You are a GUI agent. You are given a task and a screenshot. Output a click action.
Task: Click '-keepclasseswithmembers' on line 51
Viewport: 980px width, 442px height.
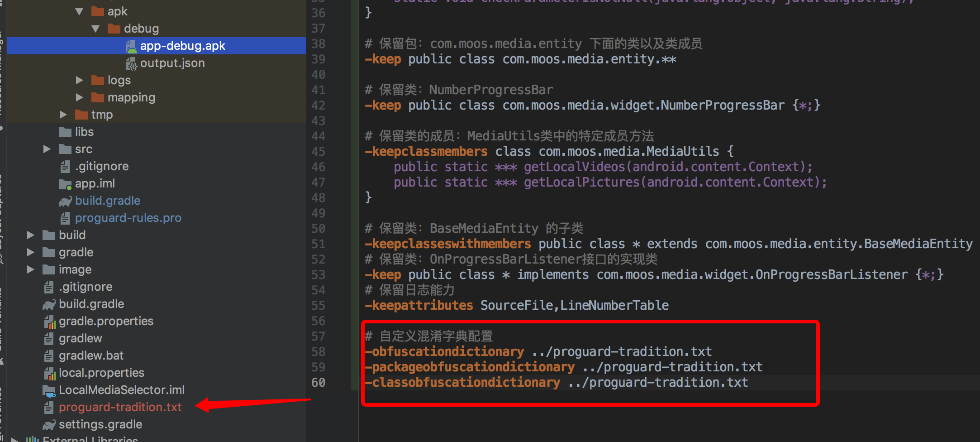pyautogui.click(x=448, y=244)
